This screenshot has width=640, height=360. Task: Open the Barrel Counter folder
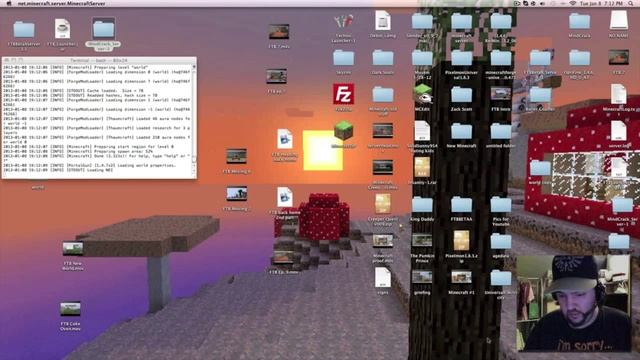(x=540, y=95)
